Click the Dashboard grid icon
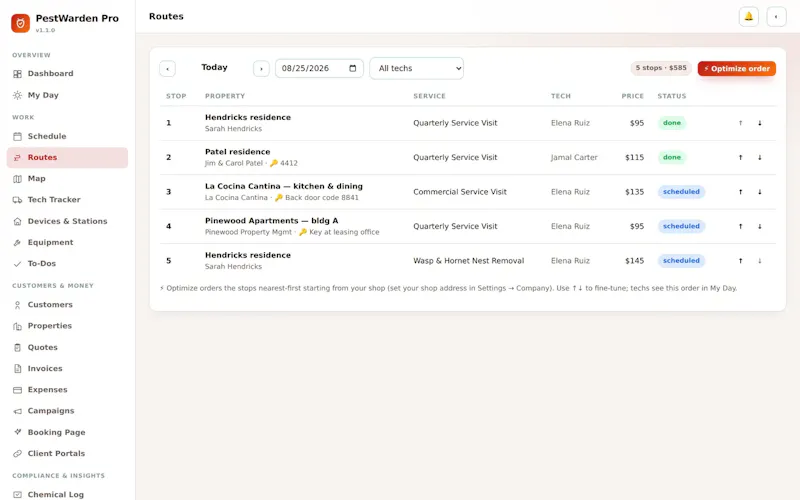Image resolution: width=800 pixels, height=500 pixels. point(17,74)
